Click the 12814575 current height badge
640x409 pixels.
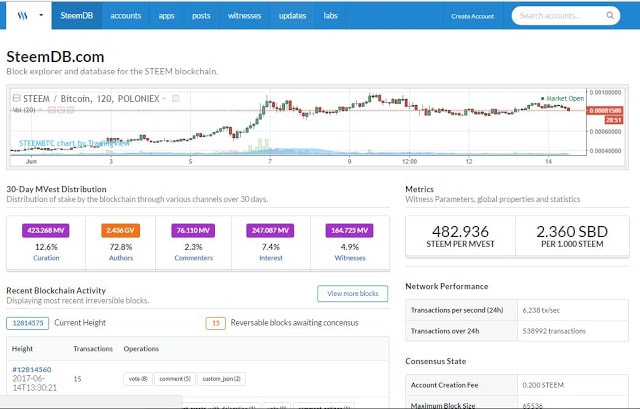(x=27, y=323)
